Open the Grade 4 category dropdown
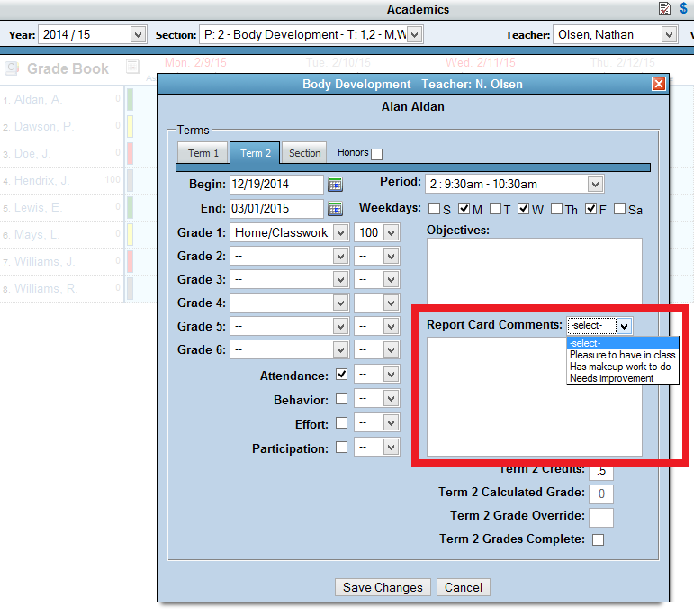Image resolution: width=694 pixels, height=616 pixels. (290, 303)
